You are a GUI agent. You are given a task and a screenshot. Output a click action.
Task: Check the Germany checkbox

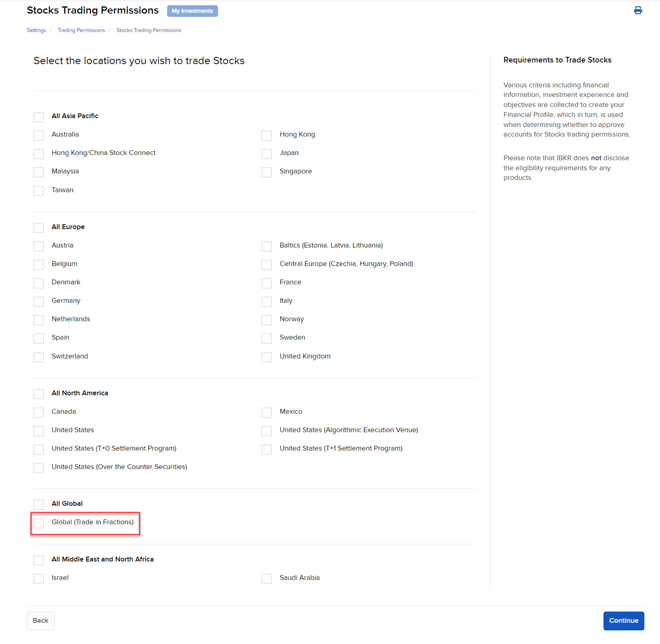pos(39,302)
